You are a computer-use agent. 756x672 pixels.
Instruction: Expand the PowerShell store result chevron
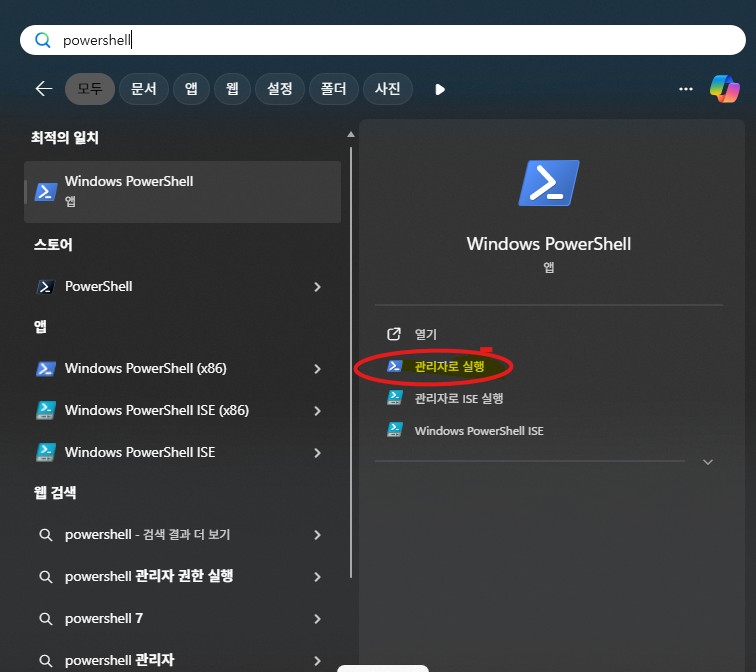317,287
